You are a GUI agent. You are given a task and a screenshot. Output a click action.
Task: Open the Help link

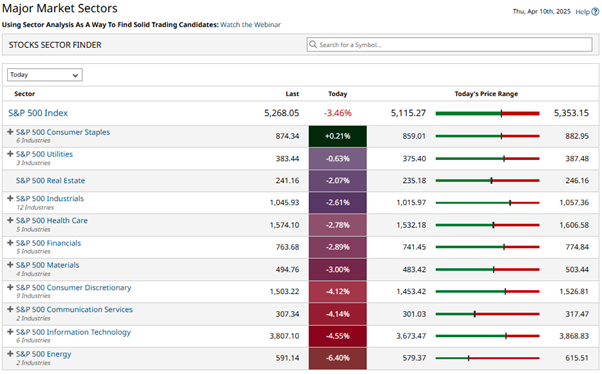coord(582,12)
